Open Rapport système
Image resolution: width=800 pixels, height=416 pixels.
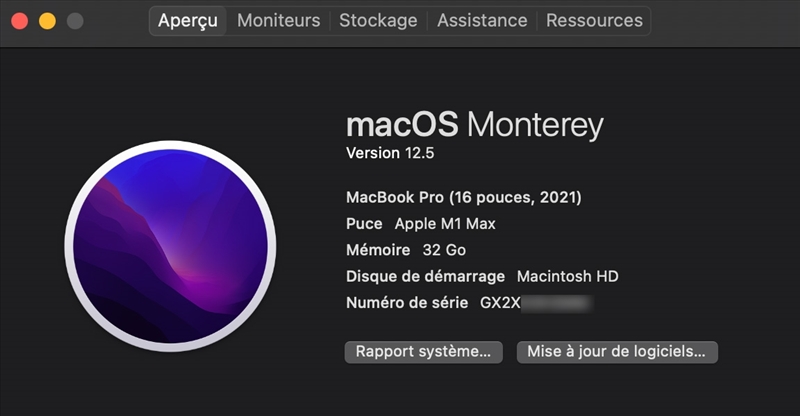(x=423, y=352)
